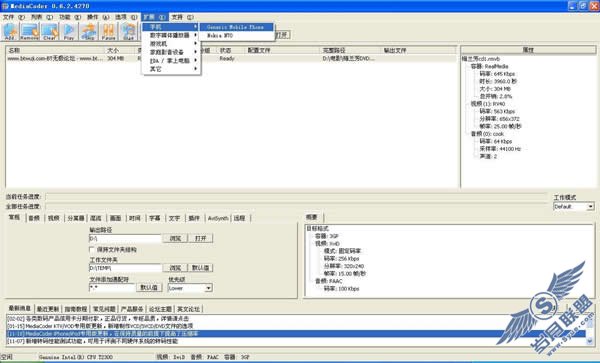Expand the 家庭影音设备 submenu entry
The width and height of the screenshot is (600, 363).
[x=171, y=52]
